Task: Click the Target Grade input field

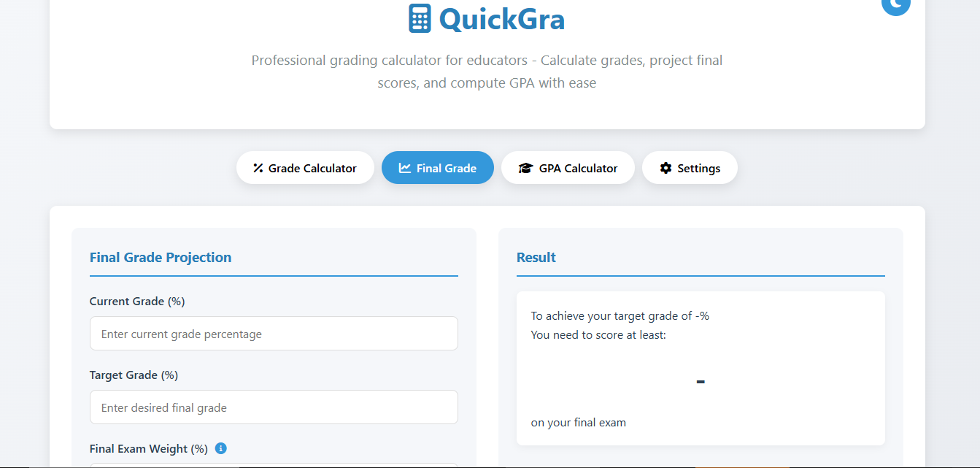Action: tap(274, 407)
